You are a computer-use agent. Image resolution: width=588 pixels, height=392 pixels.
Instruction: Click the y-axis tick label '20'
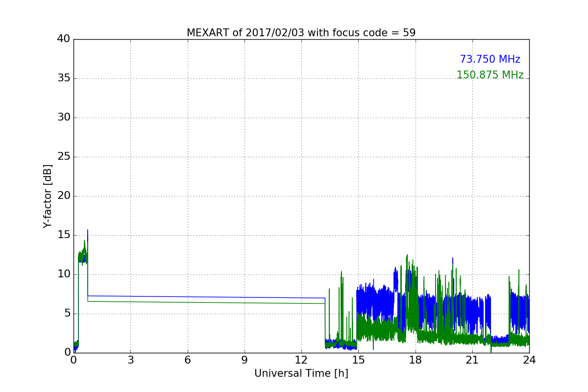click(x=64, y=196)
